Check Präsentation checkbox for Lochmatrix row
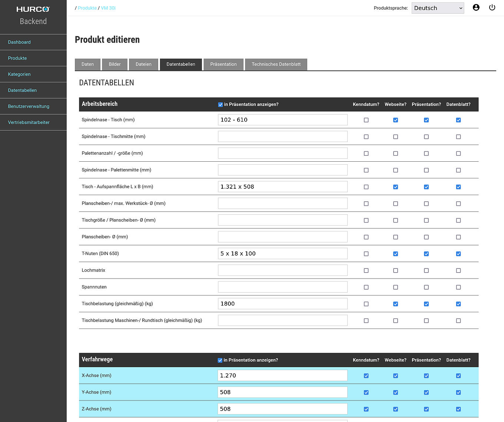The height and width of the screenshot is (422, 504). tap(426, 271)
